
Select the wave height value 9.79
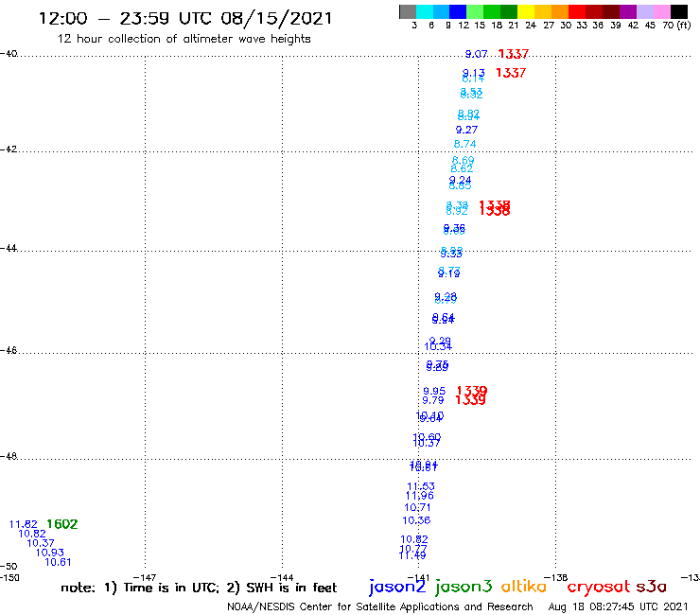[433, 400]
